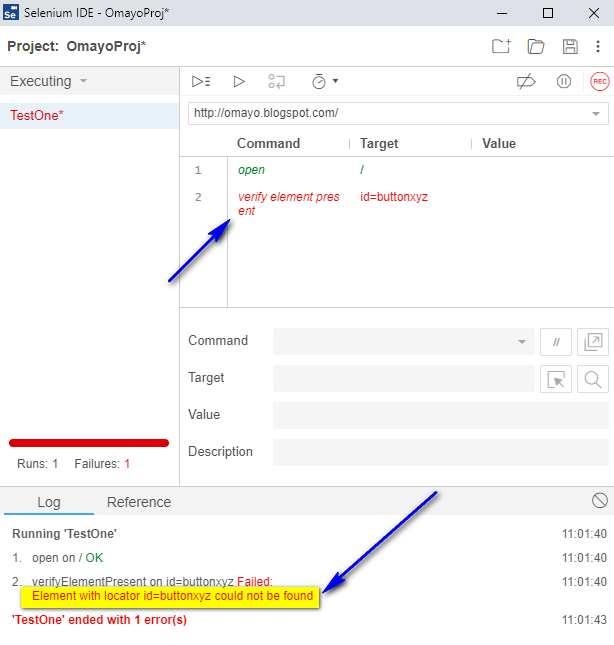Select the TestOne* test

pyautogui.click(x=89, y=116)
